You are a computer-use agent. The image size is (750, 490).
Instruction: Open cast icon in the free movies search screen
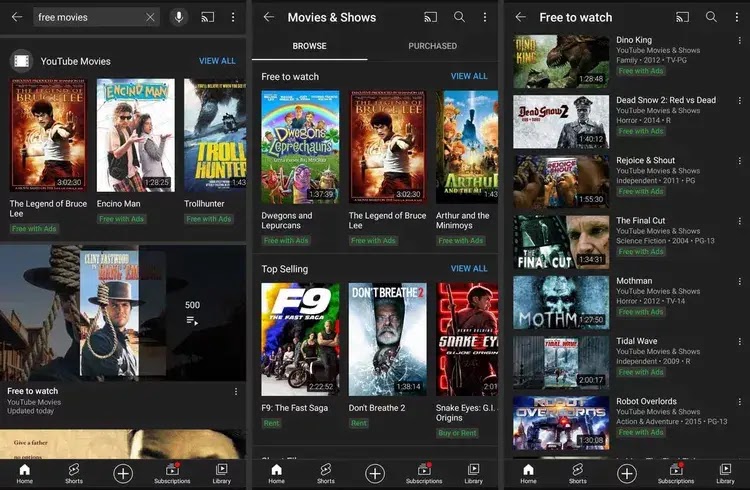point(208,17)
